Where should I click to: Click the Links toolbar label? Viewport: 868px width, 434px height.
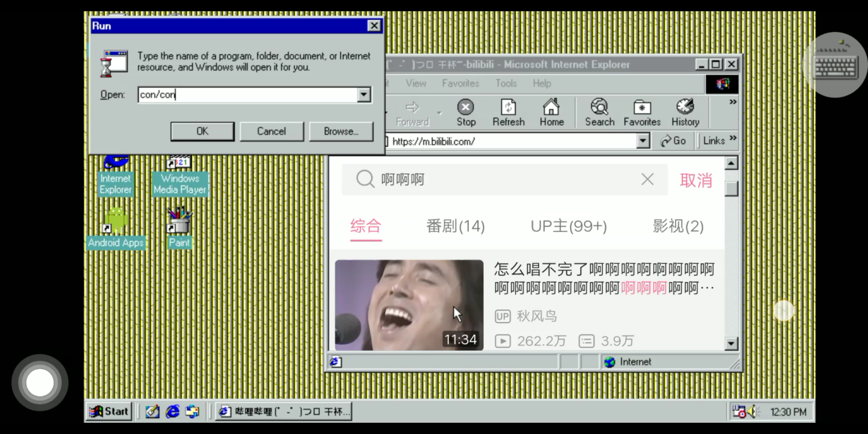[714, 141]
